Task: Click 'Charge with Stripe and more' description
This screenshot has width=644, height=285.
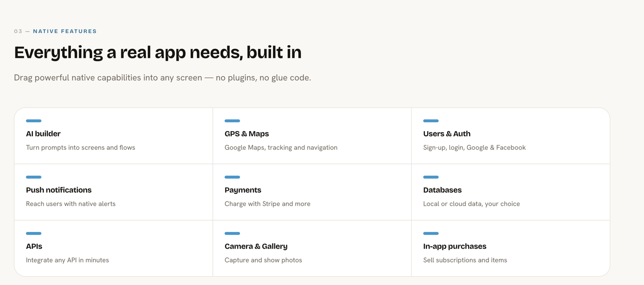Action: [x=268, y=204]
